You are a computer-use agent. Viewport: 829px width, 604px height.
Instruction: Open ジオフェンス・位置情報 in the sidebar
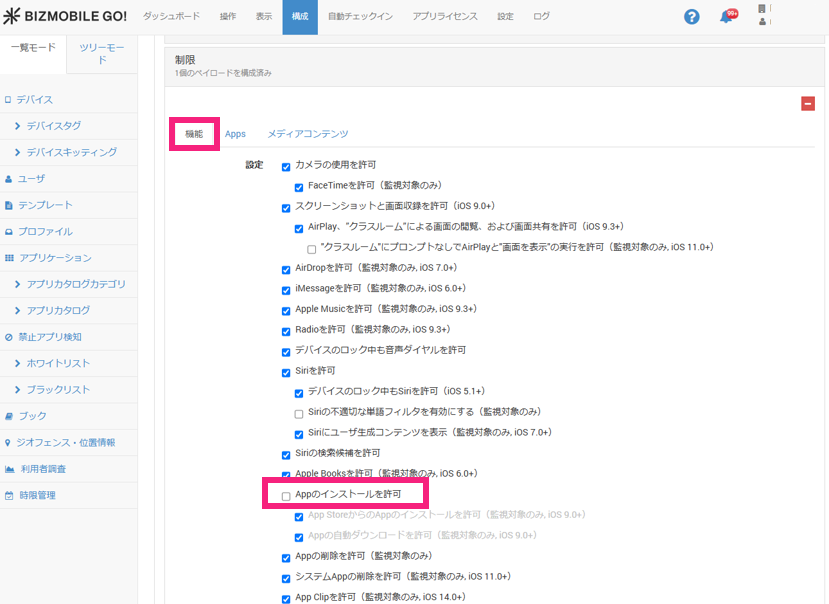66,442
